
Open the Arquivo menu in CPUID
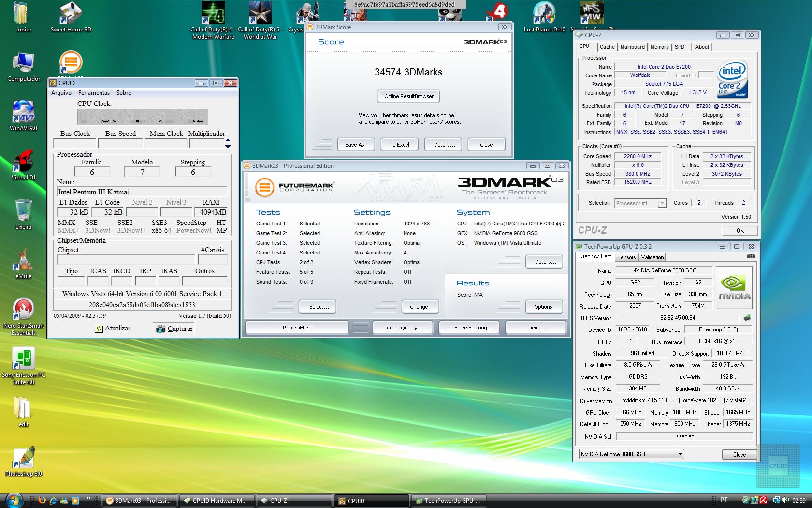coord(61,93)
